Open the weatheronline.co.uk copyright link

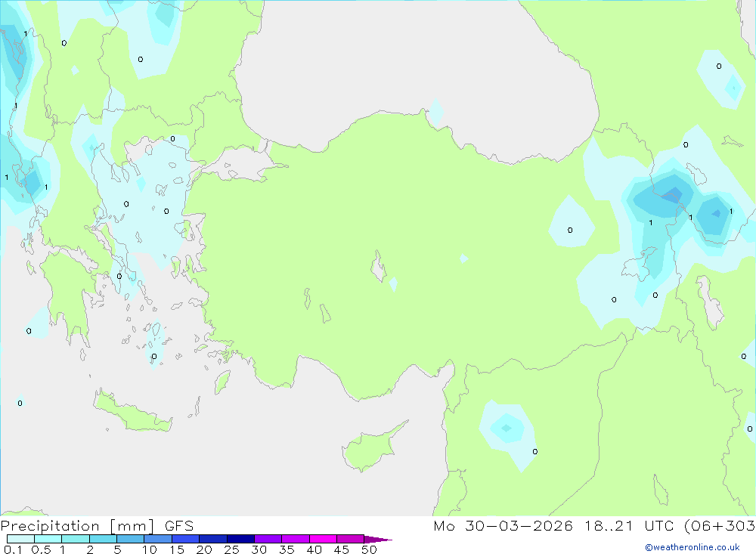692,547
